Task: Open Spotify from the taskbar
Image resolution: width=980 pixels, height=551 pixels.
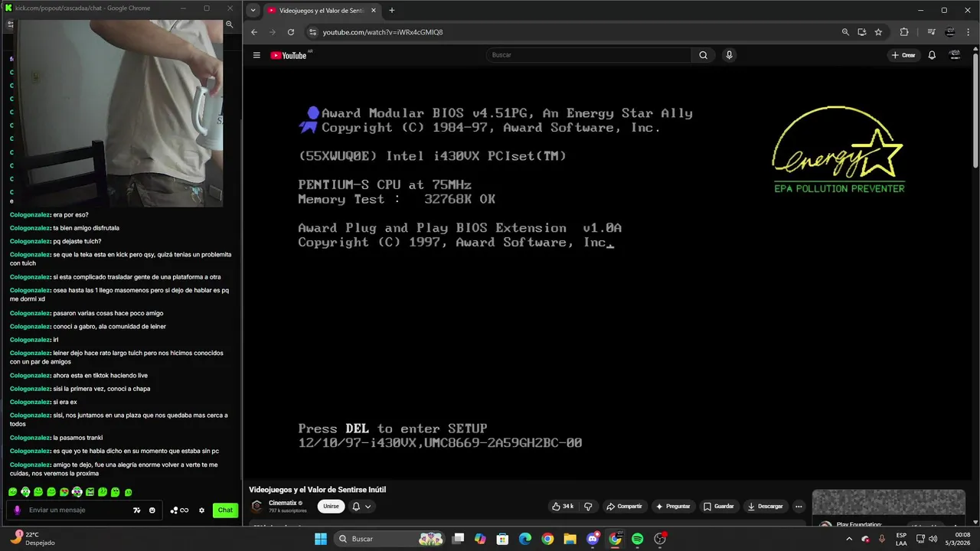Action: tap(638, 539)
